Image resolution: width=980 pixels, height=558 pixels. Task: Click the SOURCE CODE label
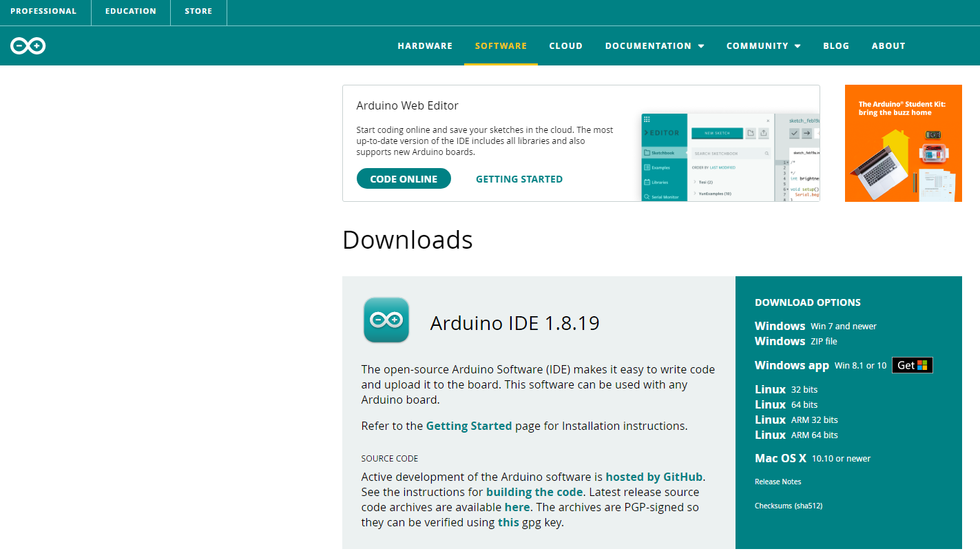click(x=390, y=458)
